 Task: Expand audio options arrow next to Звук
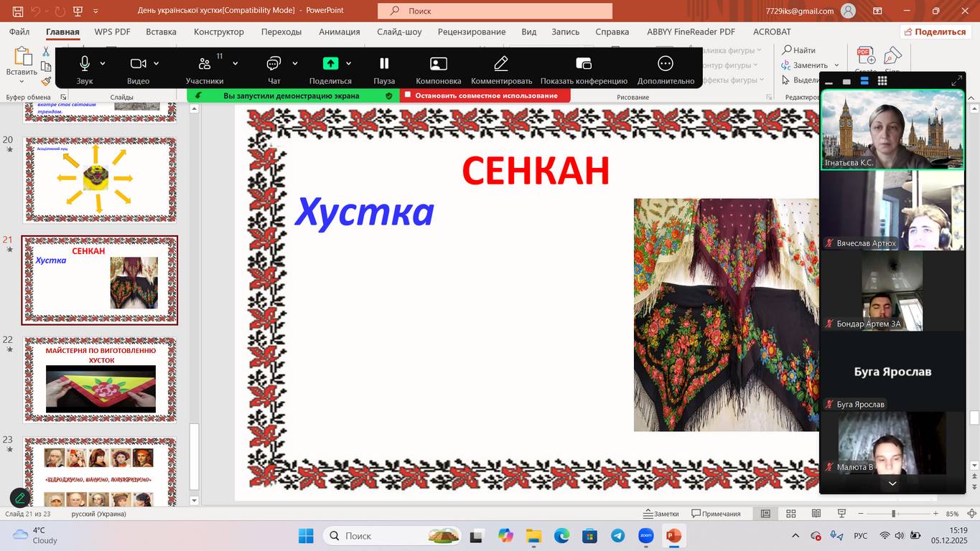coord(103,63)
